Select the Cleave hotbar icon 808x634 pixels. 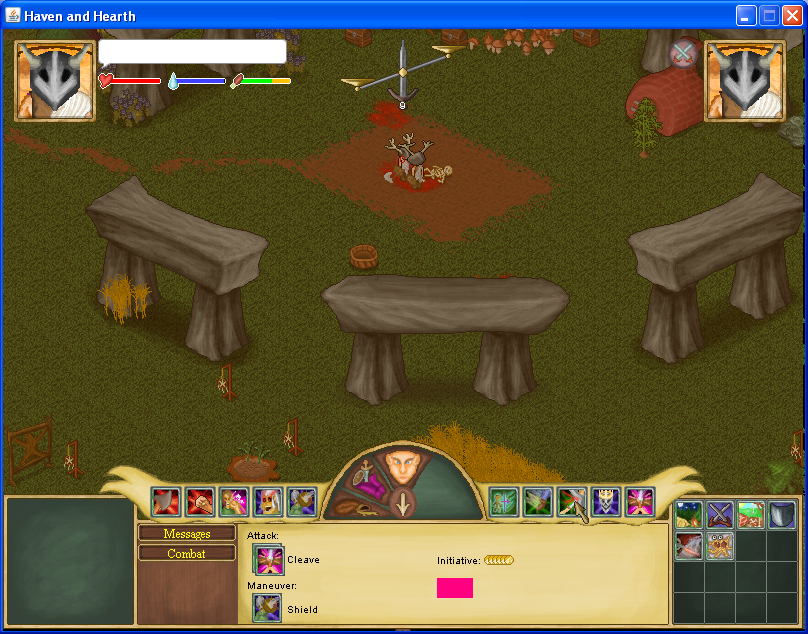click(x=639, y=502)
